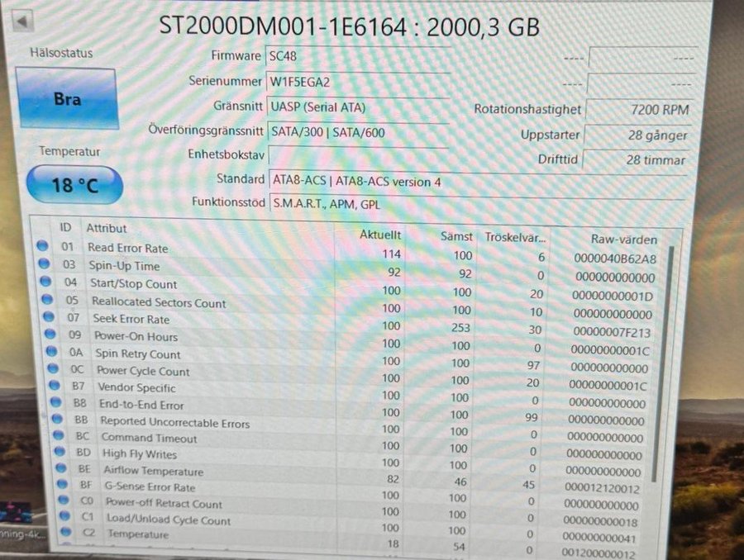
Task: Click the back arrow disk navigation button
Action: [x=21, y=21]
